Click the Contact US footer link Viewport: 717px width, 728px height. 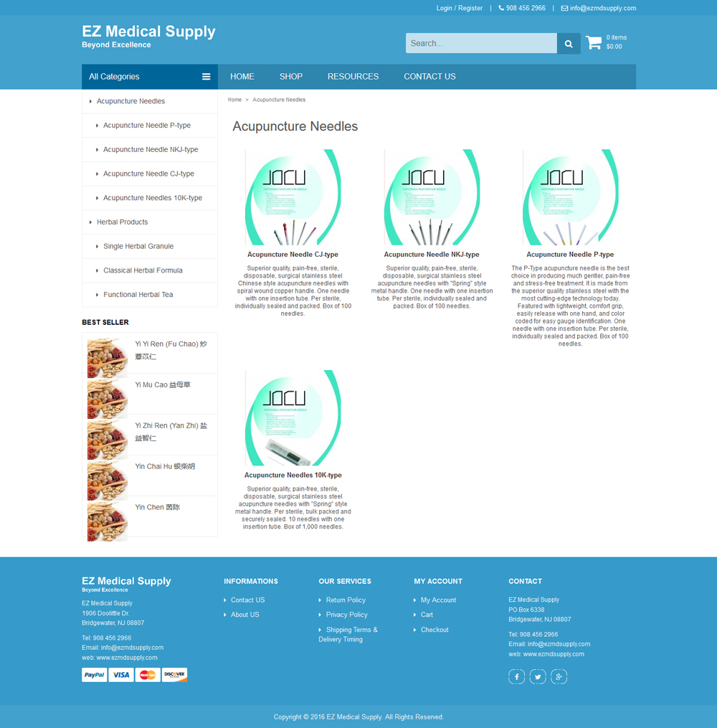point(248,600)
